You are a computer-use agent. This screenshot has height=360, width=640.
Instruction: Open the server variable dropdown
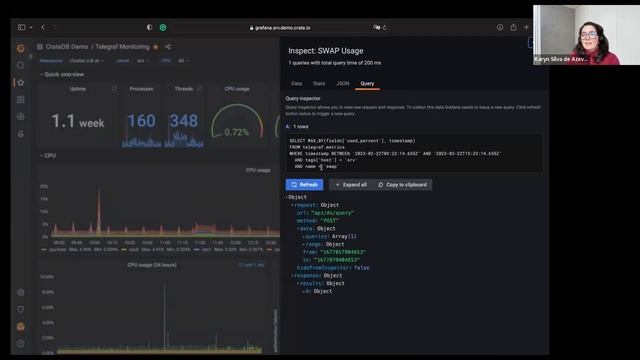point(142,61)
